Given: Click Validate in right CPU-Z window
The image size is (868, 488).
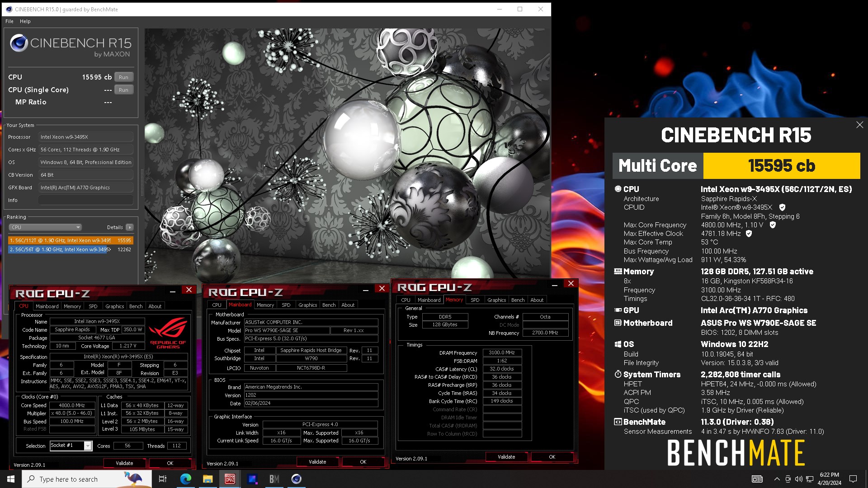Looking at the screenshot, I should [x=506, y=457].
